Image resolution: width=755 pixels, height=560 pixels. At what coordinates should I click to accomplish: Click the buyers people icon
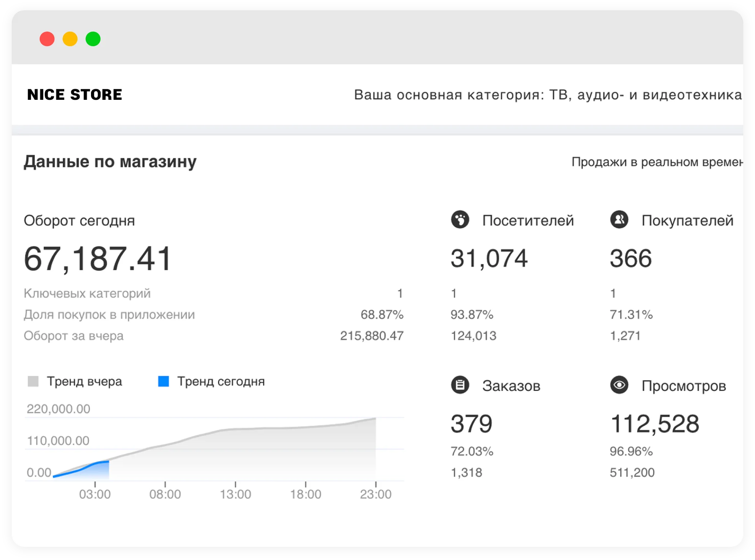(x=619, y=220)
